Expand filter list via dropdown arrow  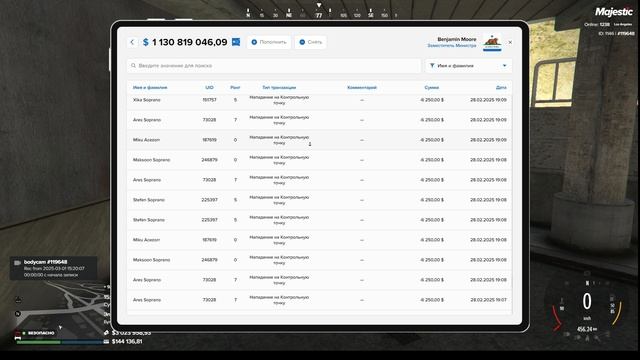coord(504,66)
